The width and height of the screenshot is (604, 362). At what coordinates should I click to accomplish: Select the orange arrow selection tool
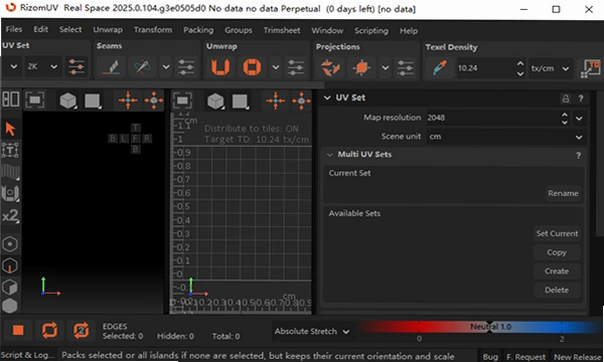pos(10,129)
